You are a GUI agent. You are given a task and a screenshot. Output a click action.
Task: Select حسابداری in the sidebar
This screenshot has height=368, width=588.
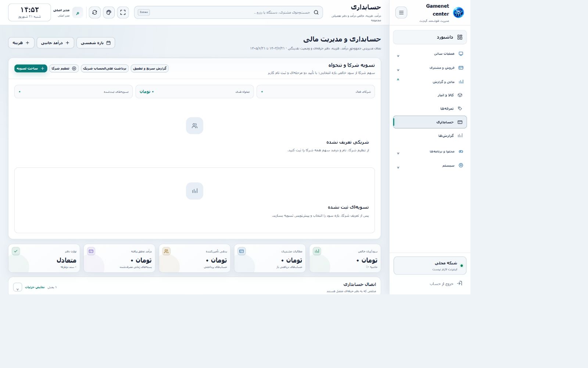click(430, 122)
